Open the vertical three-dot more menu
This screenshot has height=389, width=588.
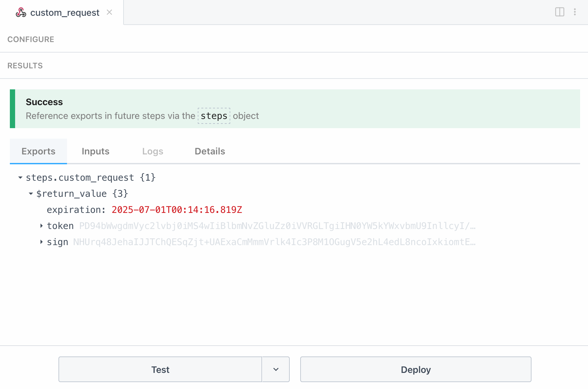coord(575,12)
